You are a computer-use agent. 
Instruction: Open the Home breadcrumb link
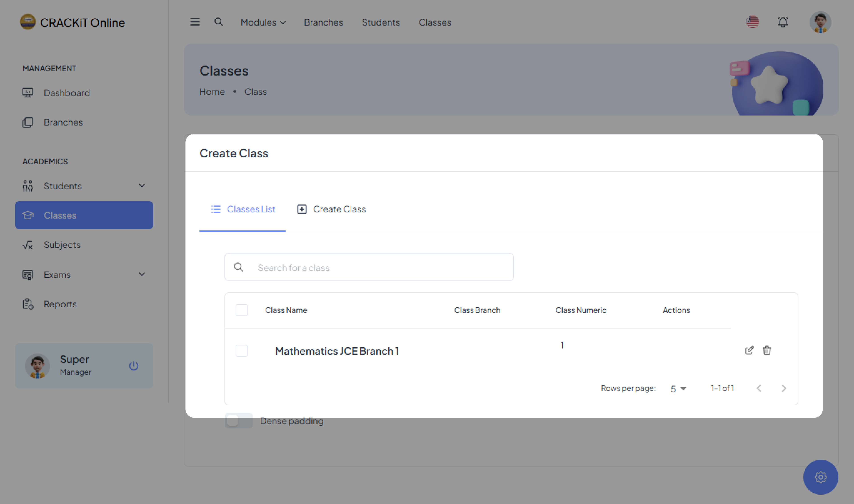(212, 92)
